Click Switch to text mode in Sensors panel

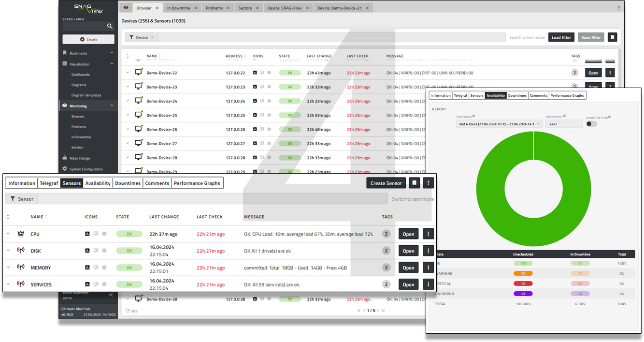point(413,199)
